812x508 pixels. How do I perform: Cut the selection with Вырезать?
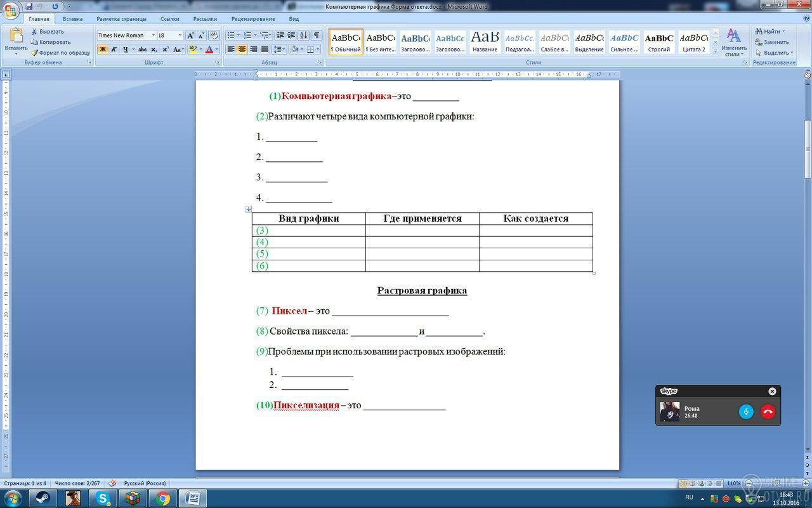tap(48, 31)
